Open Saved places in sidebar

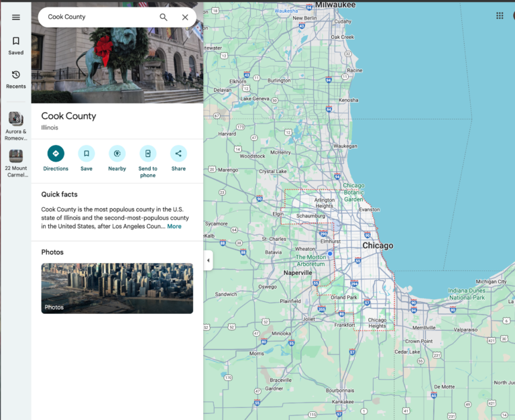16,45
